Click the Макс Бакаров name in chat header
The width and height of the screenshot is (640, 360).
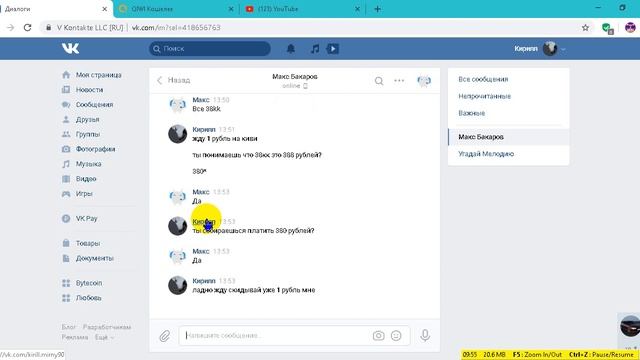point(295,76)
